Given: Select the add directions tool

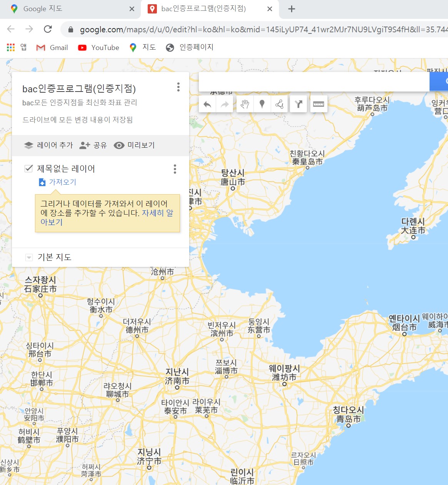Looking at the screenshot, I should click(298, 104).
